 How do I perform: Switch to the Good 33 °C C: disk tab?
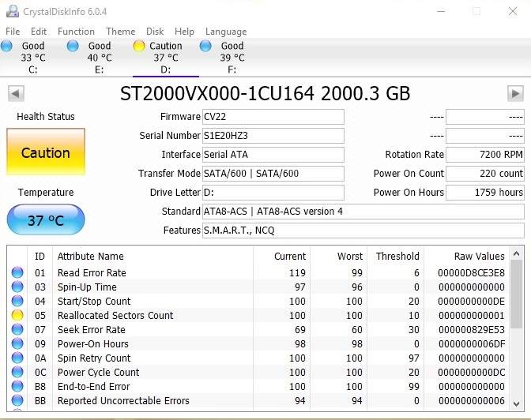click(33, 58)
